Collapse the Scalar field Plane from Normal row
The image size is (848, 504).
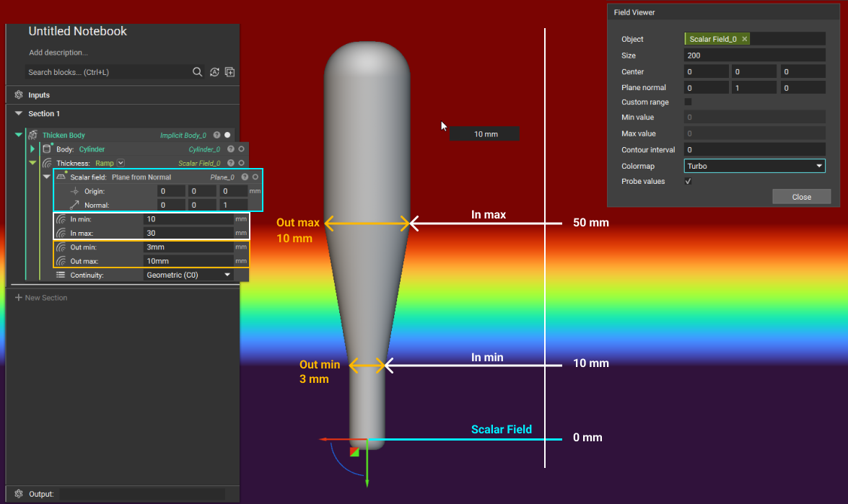46,177
